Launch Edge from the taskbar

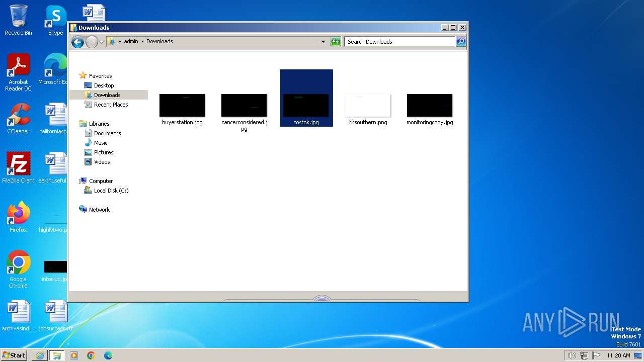click(108, 355)
